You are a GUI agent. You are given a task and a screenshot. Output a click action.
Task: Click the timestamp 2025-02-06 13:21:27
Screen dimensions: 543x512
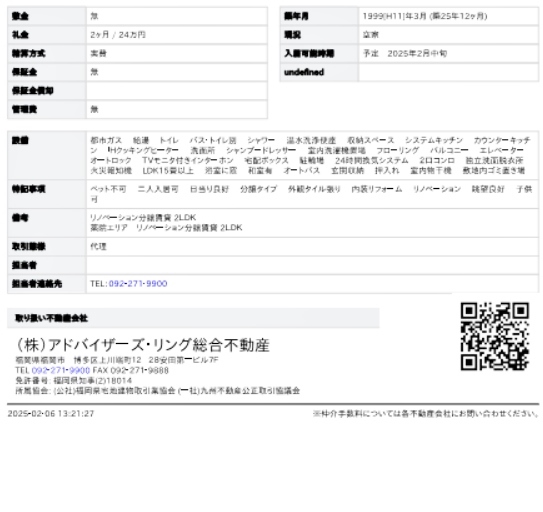pyautogui.click(x=51, y=414)
